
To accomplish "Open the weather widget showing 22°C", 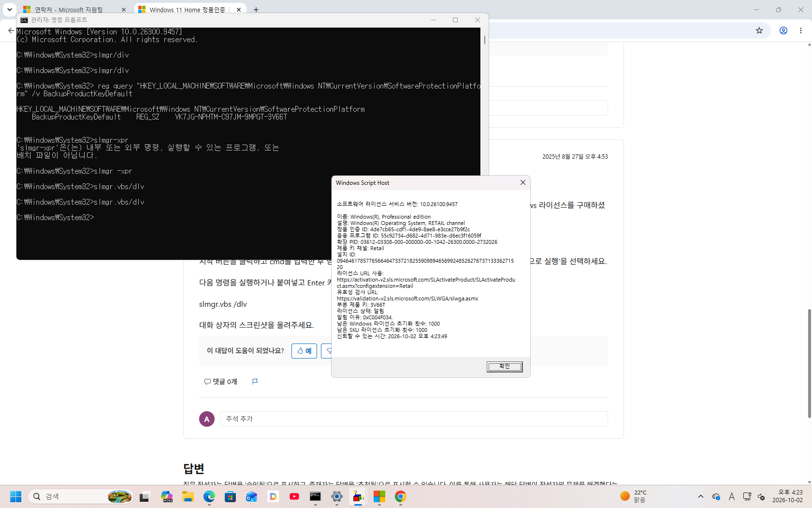I will click(633, 496).
